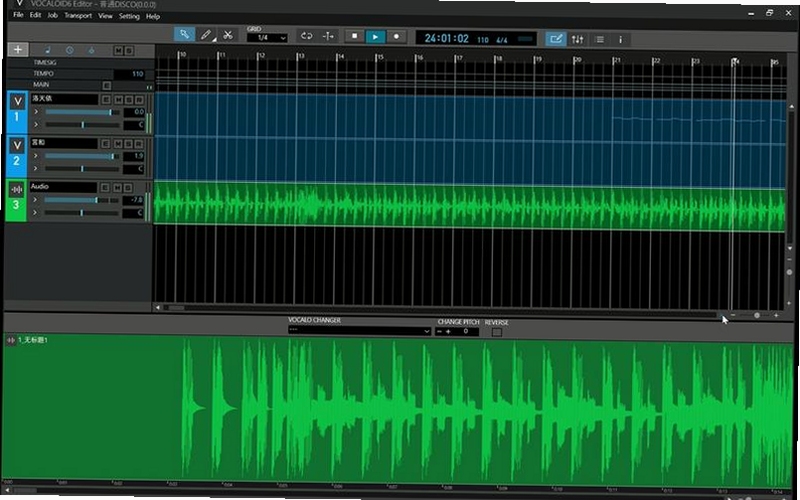Toggle global mute M above track list
Viewport: 800px width, 500px height.
118,50
